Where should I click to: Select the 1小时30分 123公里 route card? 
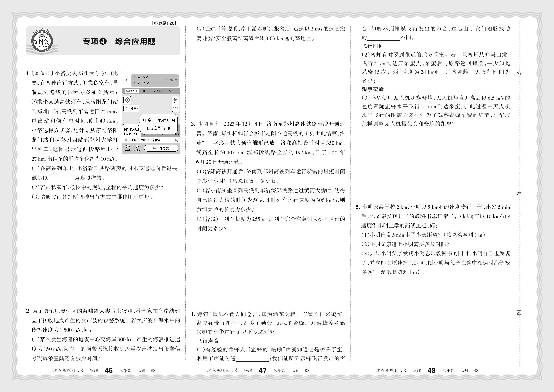point(131,131)
